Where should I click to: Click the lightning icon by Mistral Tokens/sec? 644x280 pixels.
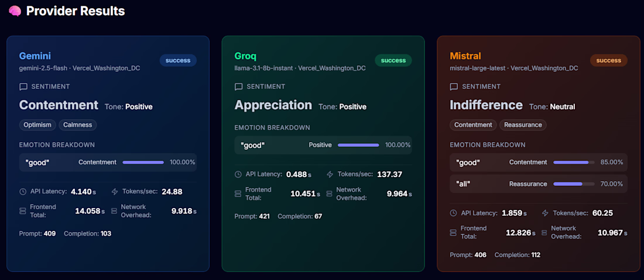(x=545, y=213)
